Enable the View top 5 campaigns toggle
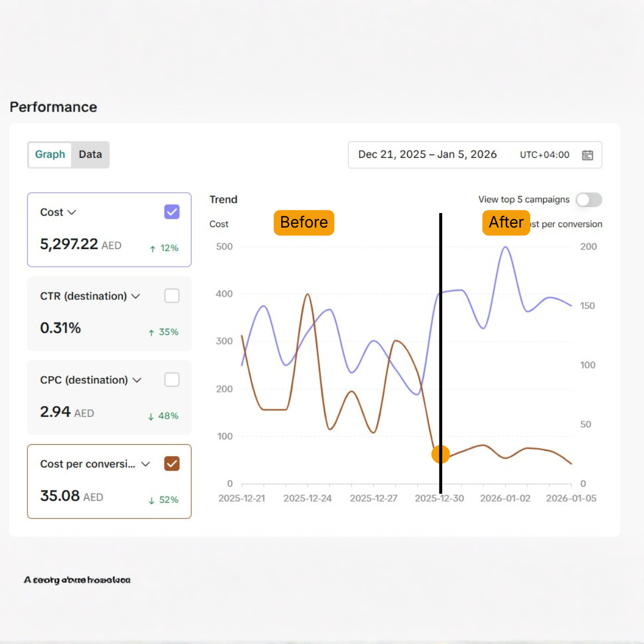644x644 pixels. coord(589,200)
